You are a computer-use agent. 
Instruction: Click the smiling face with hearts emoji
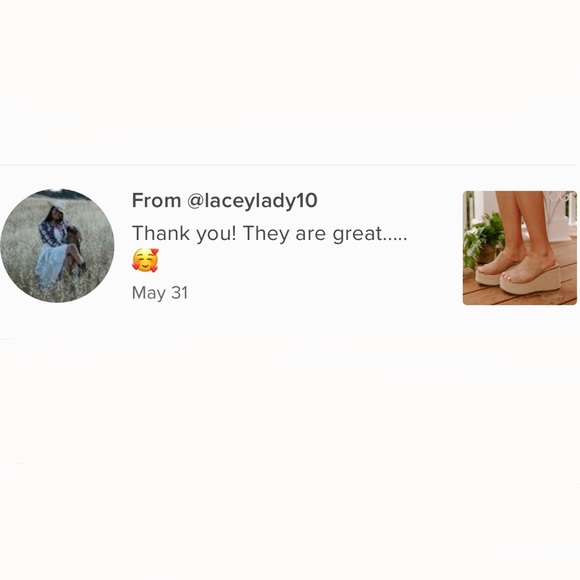pyautogui.click(x=145, y=260)
